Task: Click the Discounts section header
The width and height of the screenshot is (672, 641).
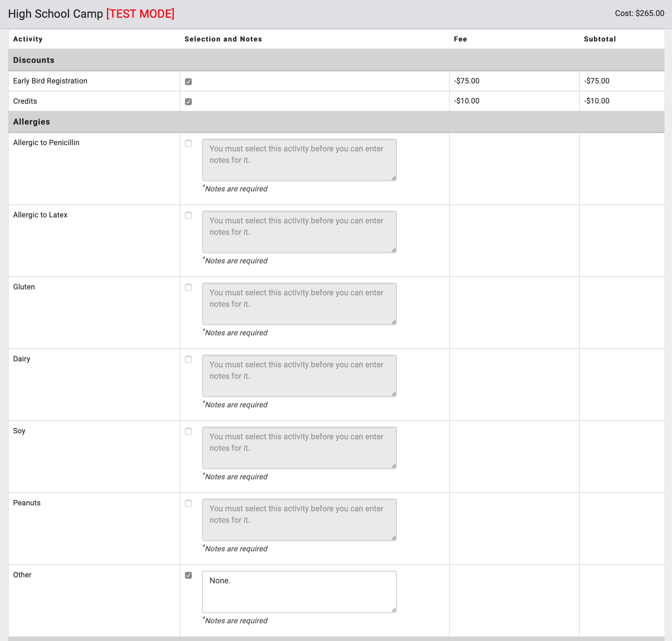Action: pyautogui.click(x=33, y=60)
